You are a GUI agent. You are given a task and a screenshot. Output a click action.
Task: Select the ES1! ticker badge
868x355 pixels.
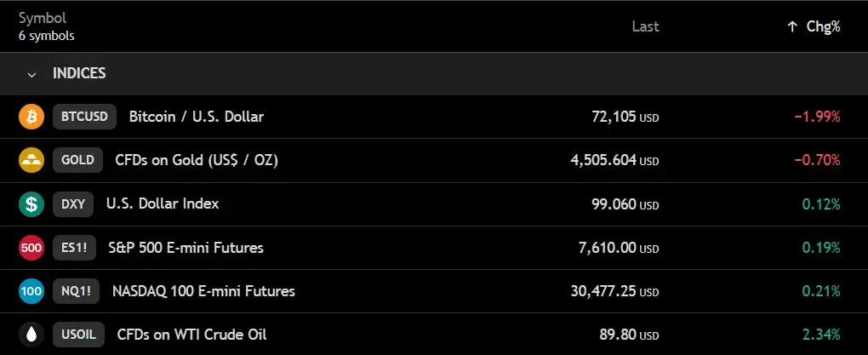click(x=74, y=248)
